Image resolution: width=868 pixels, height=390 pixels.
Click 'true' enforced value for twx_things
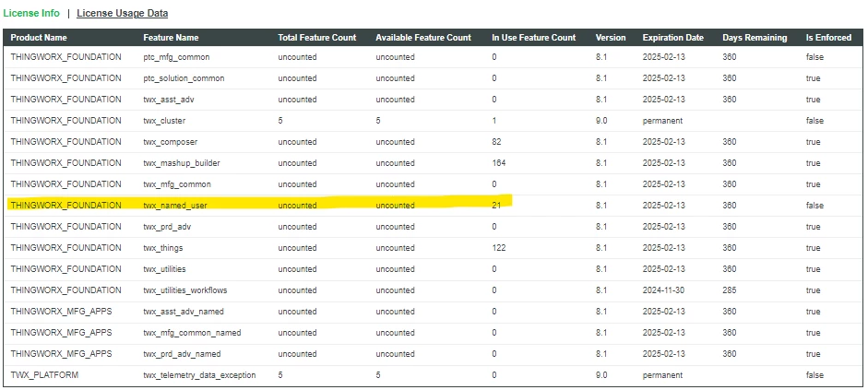[x=814, y=248]
